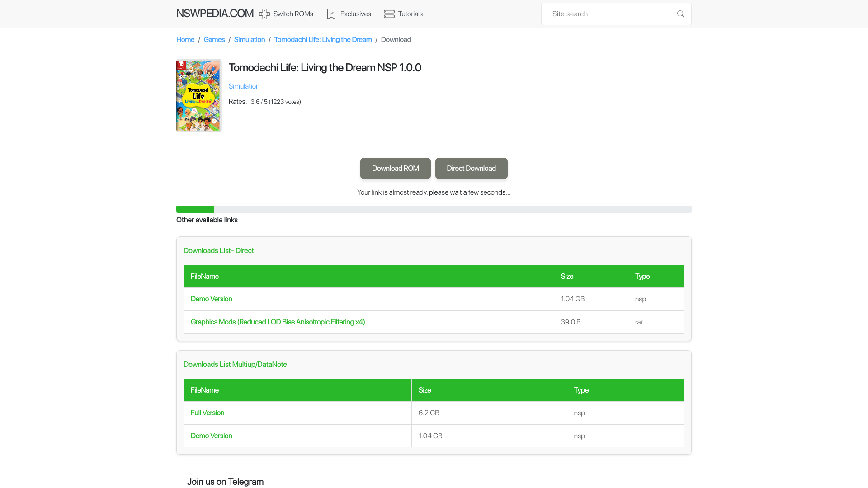Open Demo Version in the Direct list
The image size is (868, 488).
212,299
